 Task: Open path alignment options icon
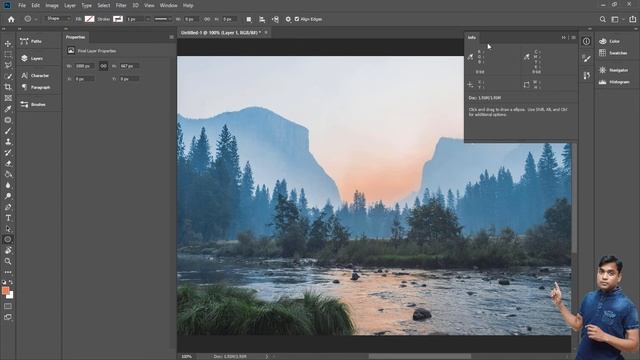(262, 19)
